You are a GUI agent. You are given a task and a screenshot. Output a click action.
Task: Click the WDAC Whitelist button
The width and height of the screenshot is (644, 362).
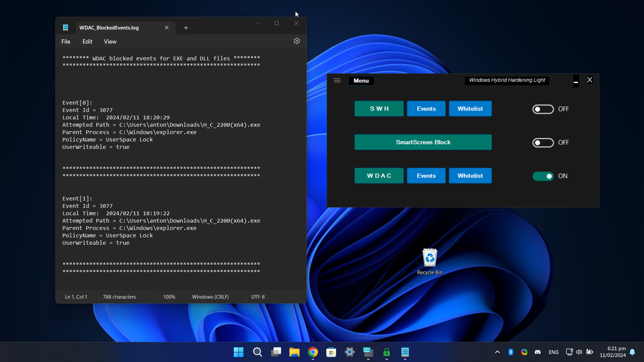coord(470,176)
